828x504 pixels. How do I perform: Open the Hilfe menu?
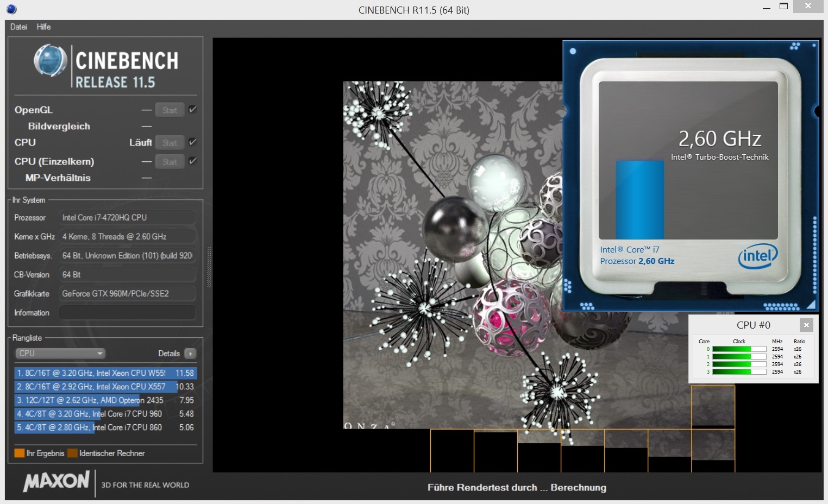(43, 27)
